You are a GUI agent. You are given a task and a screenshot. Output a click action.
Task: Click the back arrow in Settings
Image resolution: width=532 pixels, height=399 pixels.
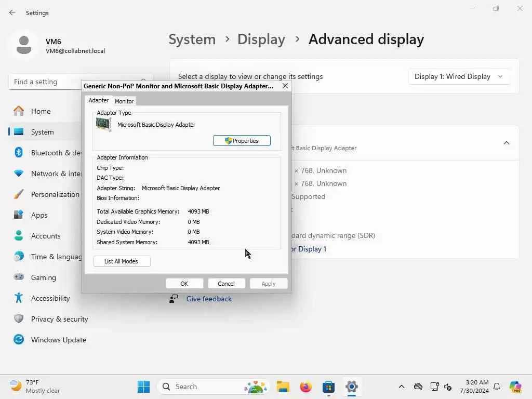coord(12,12)
